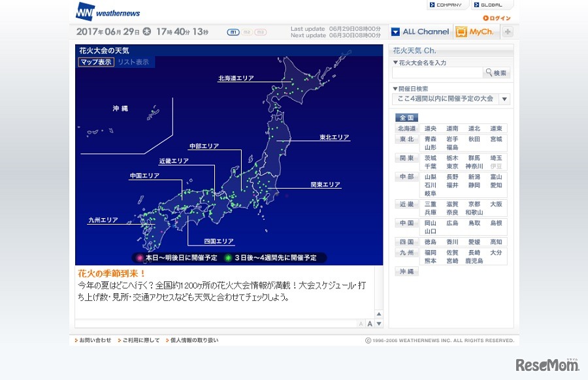Screen dimensions: 588x380
Task: Click the magnifier 検索 search icon
Action: coord(490,72)
